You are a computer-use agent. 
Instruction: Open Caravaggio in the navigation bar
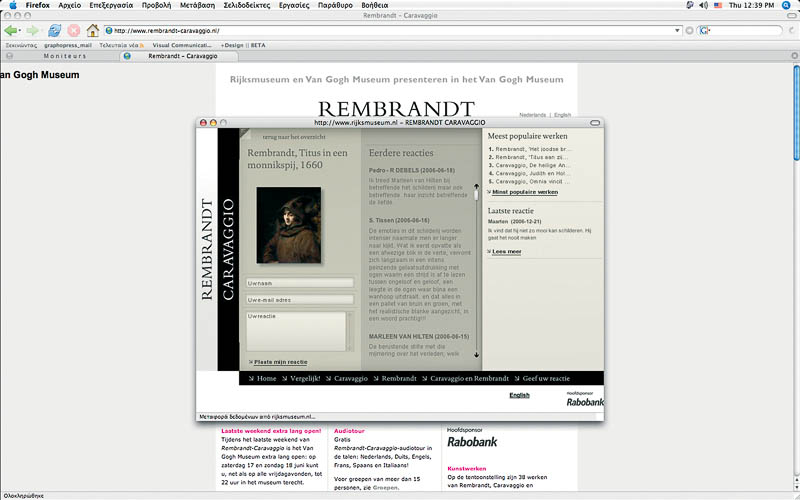pyautogui.click(x=351, y=379)
